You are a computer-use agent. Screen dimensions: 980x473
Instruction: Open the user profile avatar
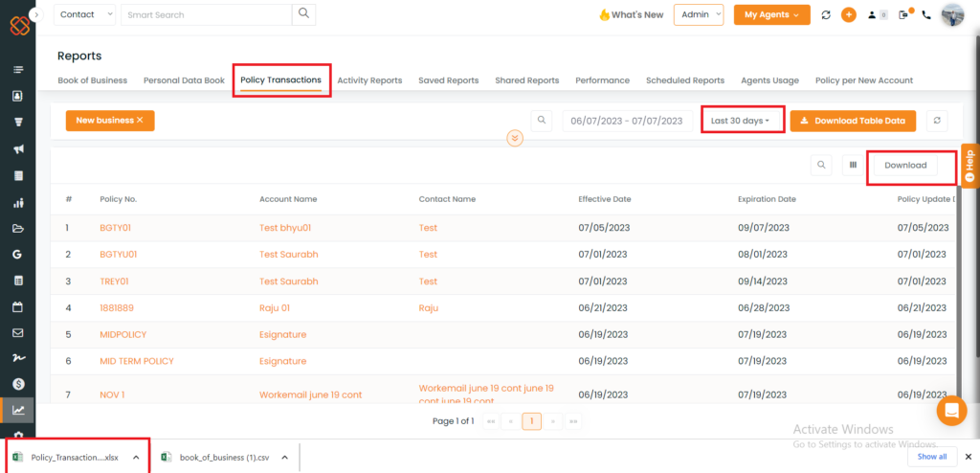click(952, 14)
